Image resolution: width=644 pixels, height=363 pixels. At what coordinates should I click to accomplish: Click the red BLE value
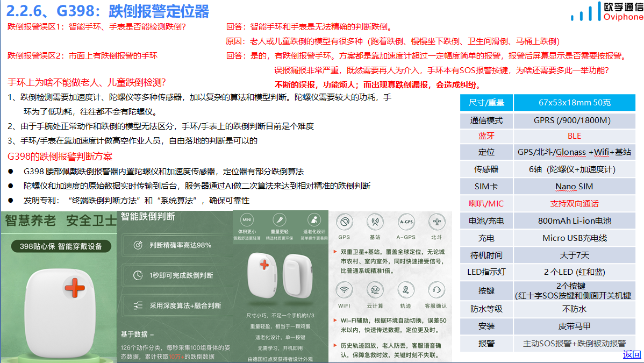(x=574, y=136)
